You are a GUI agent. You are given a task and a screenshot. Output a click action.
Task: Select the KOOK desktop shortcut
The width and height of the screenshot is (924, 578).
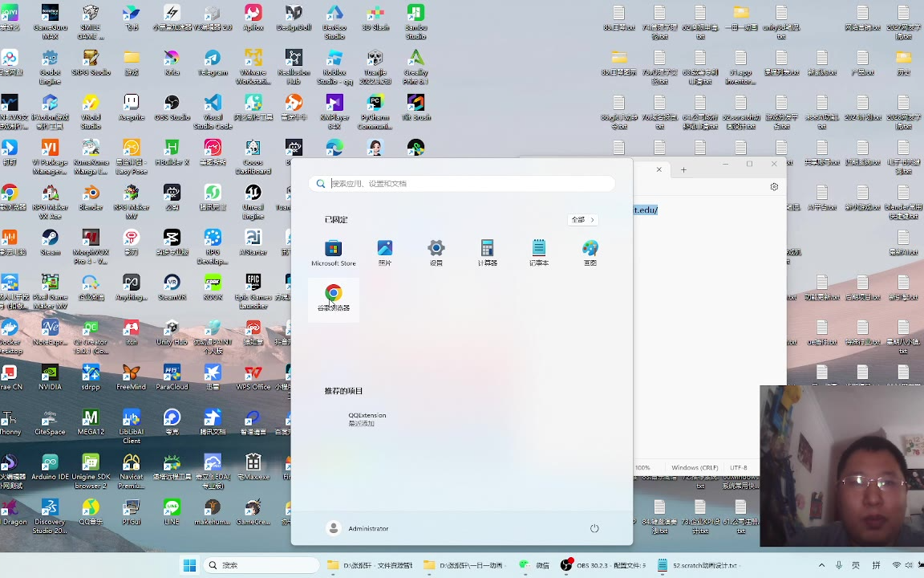(213, 287)
